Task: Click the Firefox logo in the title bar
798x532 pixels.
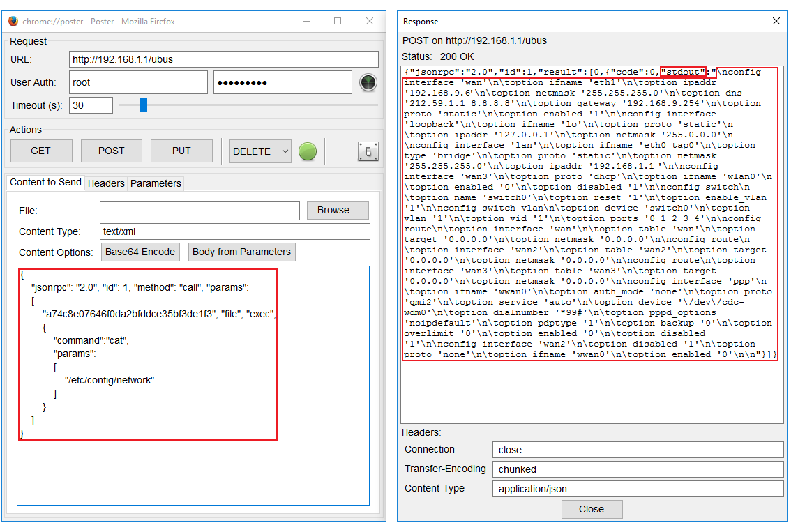Action: 13,21
